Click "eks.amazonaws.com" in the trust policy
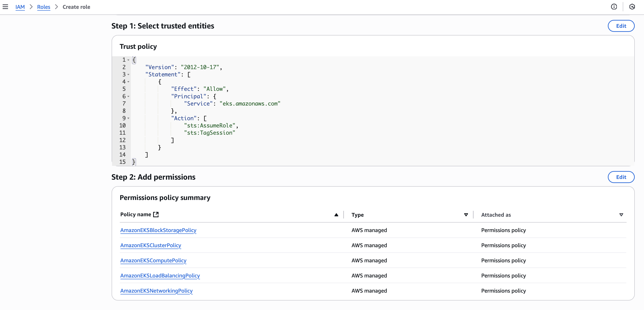The width and height of the screenshot is (644, 310). [x=250, y=103]
